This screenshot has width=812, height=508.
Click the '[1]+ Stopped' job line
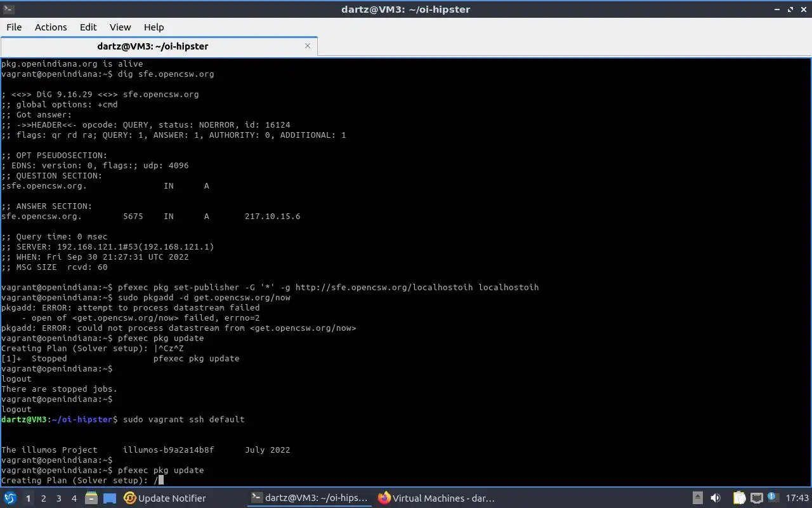(121, 359)
